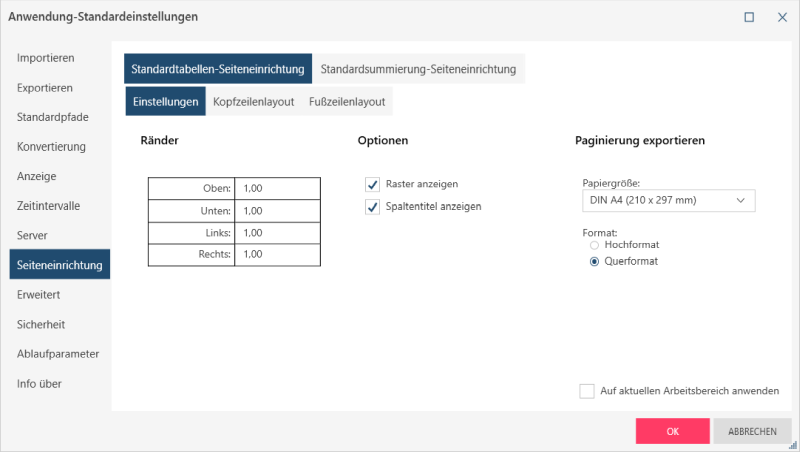Click the Paginierung exportieren heading
The width and height of the screenshot is (800, 452).
pos(640,140)
